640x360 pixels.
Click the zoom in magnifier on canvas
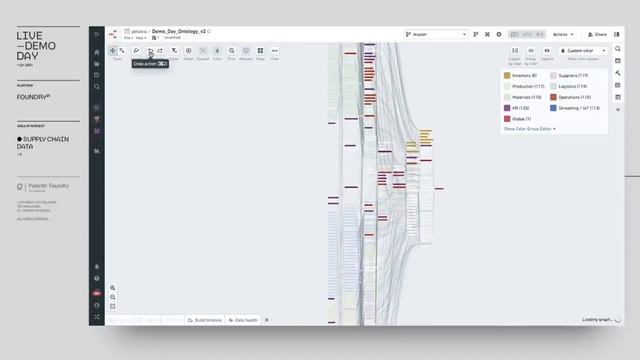pyautogui.click(x=113, y=288)
